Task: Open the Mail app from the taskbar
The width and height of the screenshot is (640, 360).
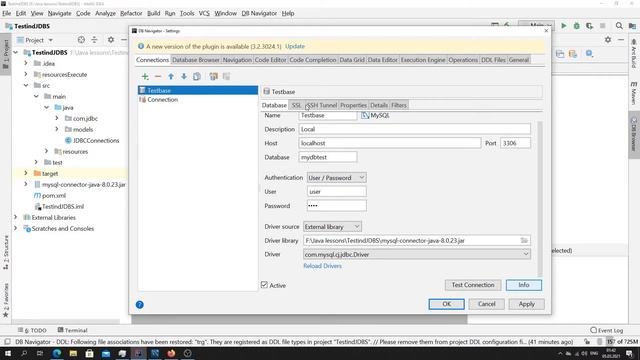Action: [x=106, y=353]
